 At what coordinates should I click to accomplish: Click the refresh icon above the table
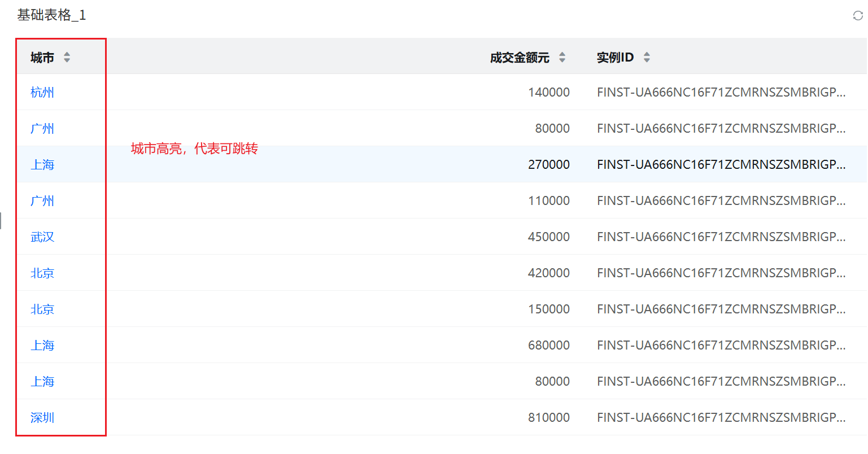point(858,16)
